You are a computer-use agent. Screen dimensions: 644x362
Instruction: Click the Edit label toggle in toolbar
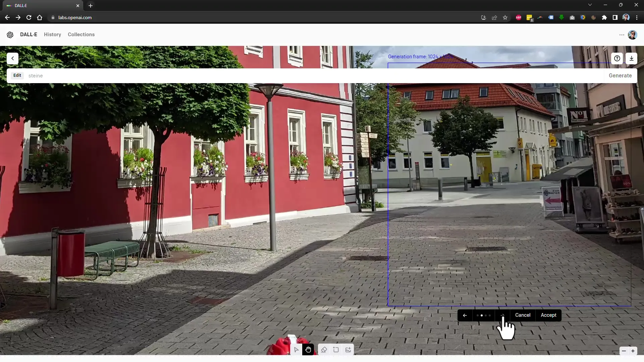coord(17,75)
